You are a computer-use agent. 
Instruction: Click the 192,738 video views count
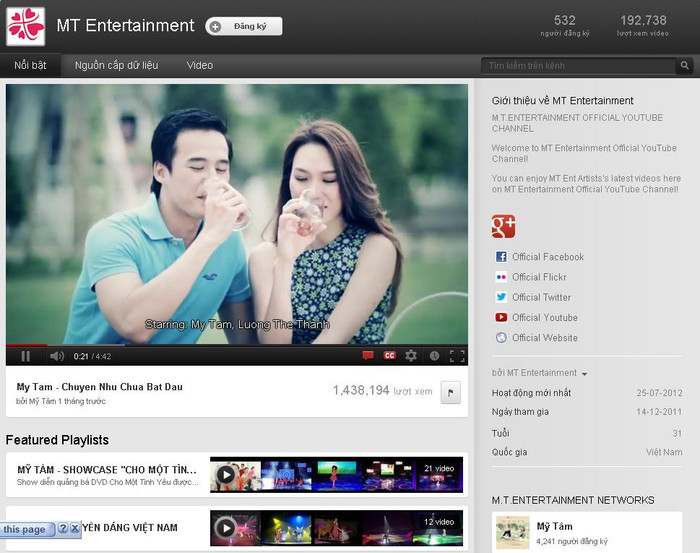[x=643, y=20]
